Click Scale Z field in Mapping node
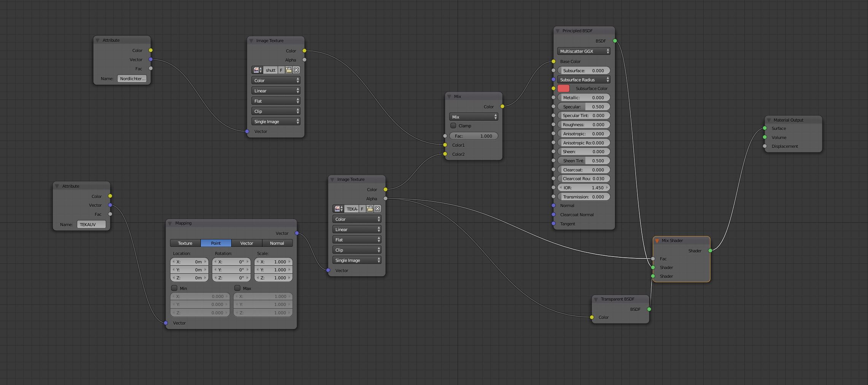 coord(273,277)
